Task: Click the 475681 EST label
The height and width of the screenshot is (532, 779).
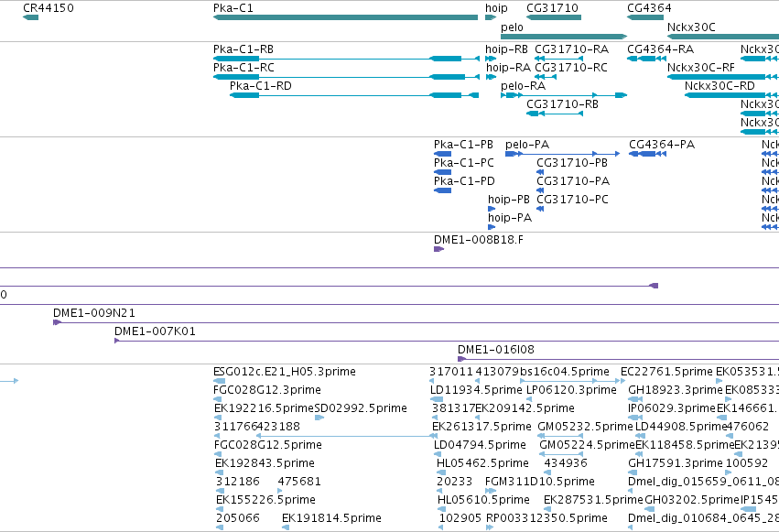Action: pyautogui.click(x=299, y=482)
